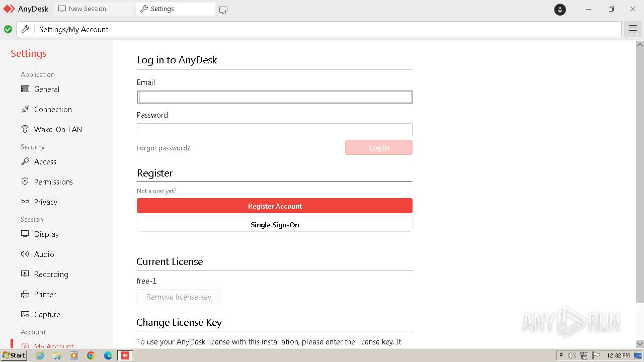
Task: Focus the Password input field
Action: click(x=274, y=130)
